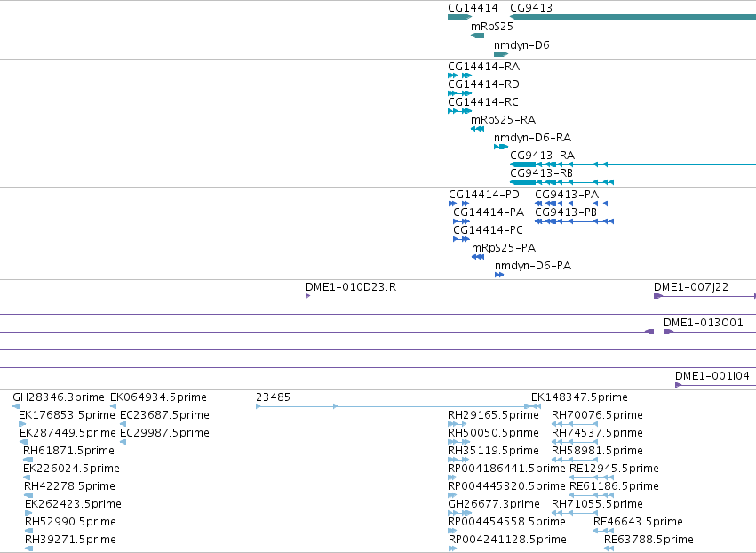This screenshot has width=756, height=553.
Task: Open the RP004186441.5prime EST label
Action: click(x=506, y=469)
